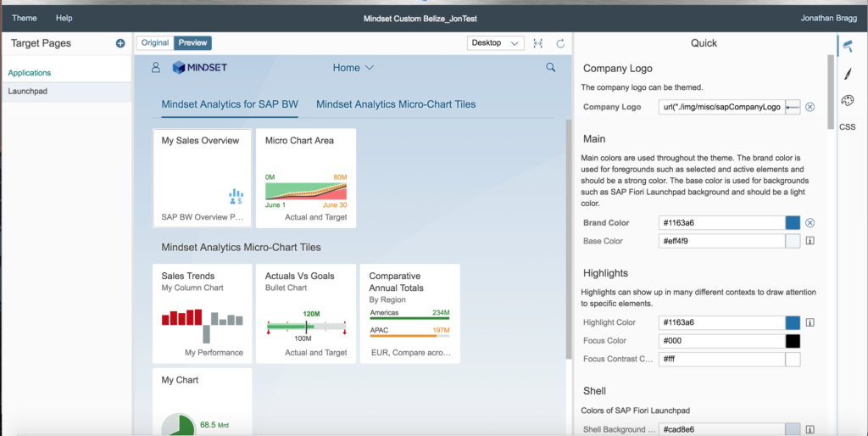The width and height of the screenshot is (868, 436).
Task: Open the My Sales Overview tile
Action: point(202,178)
